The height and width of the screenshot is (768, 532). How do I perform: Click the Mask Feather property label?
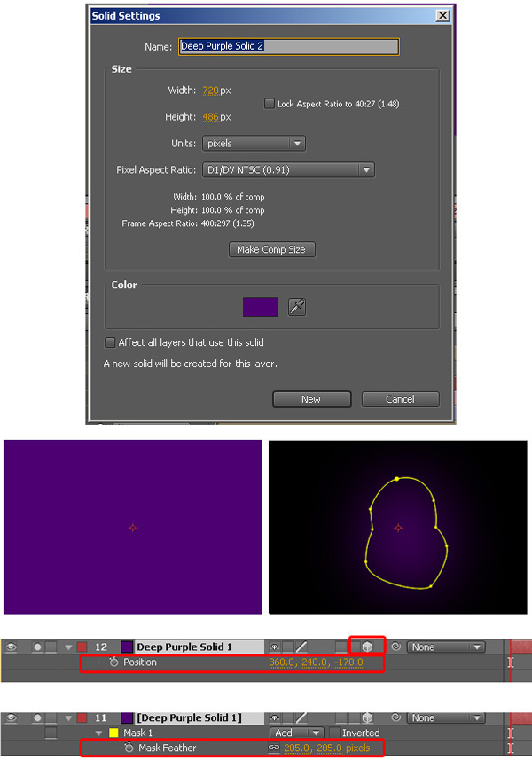coord(167,748)
